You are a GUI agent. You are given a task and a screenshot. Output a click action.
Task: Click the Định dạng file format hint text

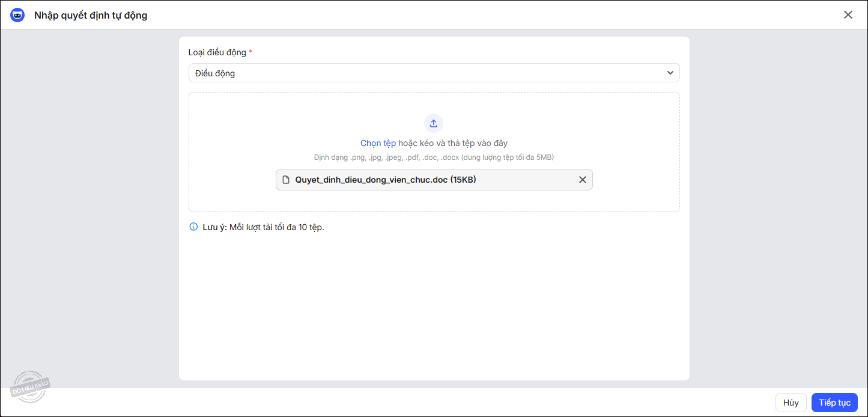[434, 157]
